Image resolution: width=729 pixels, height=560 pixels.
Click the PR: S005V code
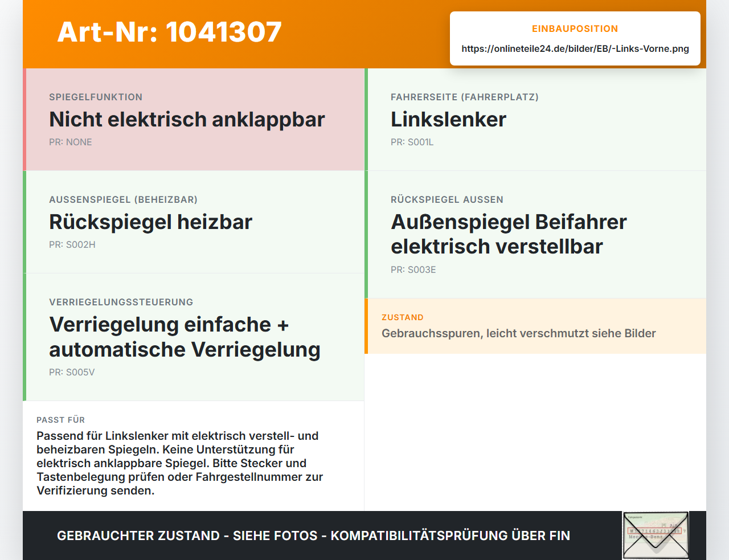coord(72,372)
